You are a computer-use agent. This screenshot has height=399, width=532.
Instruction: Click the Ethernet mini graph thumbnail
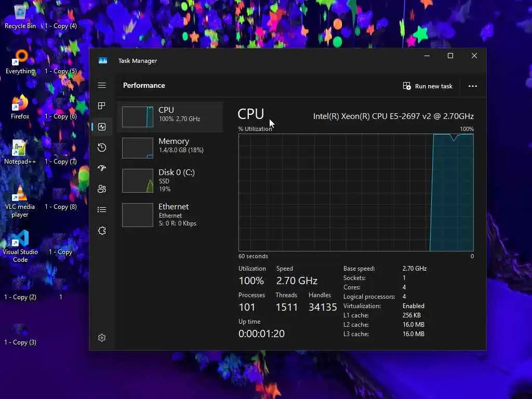click(137, 215)
